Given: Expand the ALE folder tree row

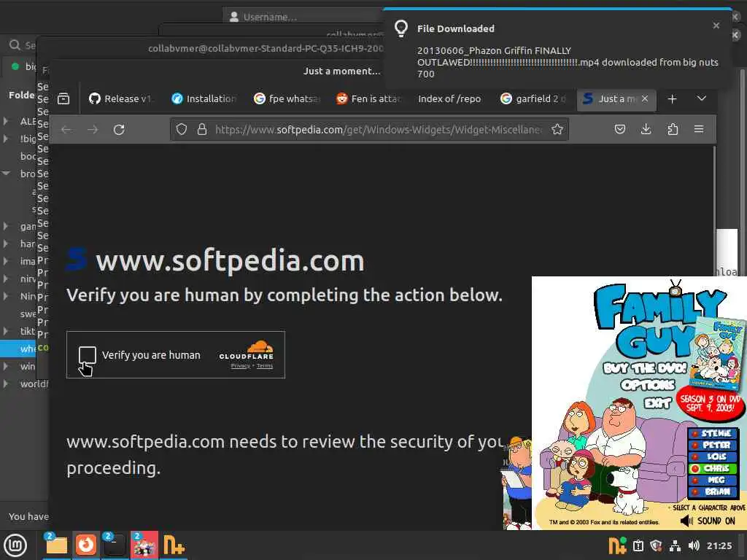Looking at the screenshot, I should (x=6, y=121).
